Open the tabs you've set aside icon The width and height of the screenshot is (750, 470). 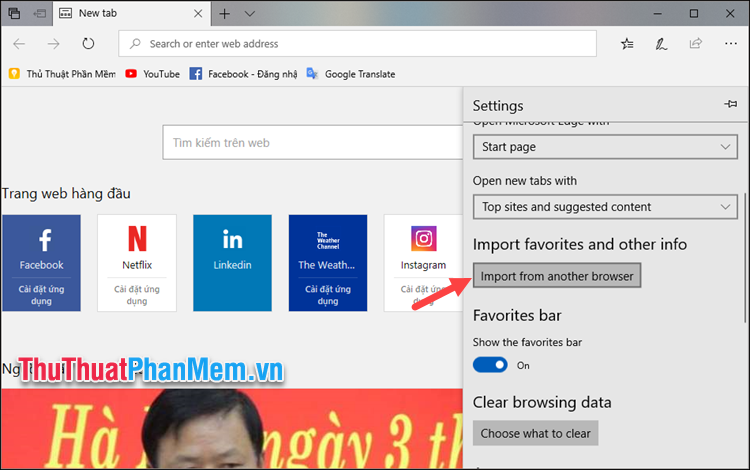(14, 13)
